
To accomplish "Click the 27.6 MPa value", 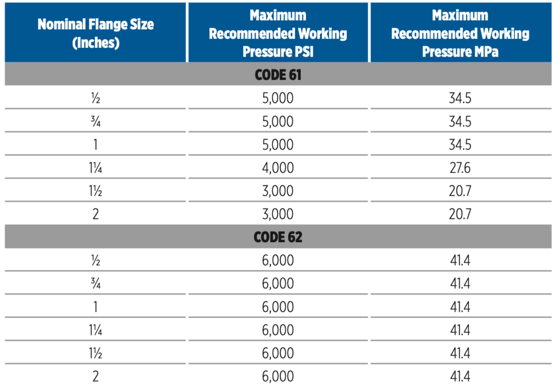I will coord(460,168).
